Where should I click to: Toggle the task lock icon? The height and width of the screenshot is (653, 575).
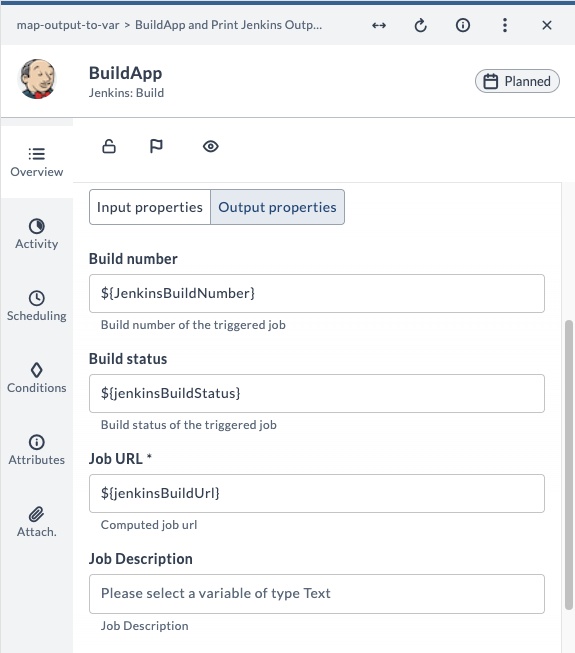[109, 146]
